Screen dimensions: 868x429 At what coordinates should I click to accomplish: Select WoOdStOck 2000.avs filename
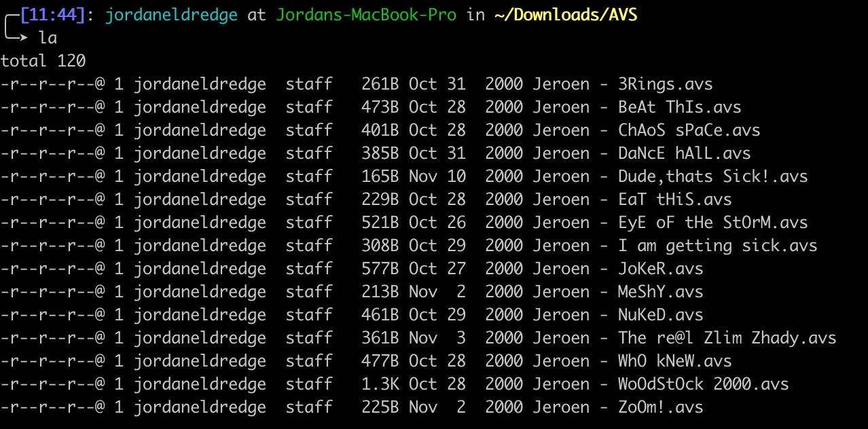click(x=704, y=384)
